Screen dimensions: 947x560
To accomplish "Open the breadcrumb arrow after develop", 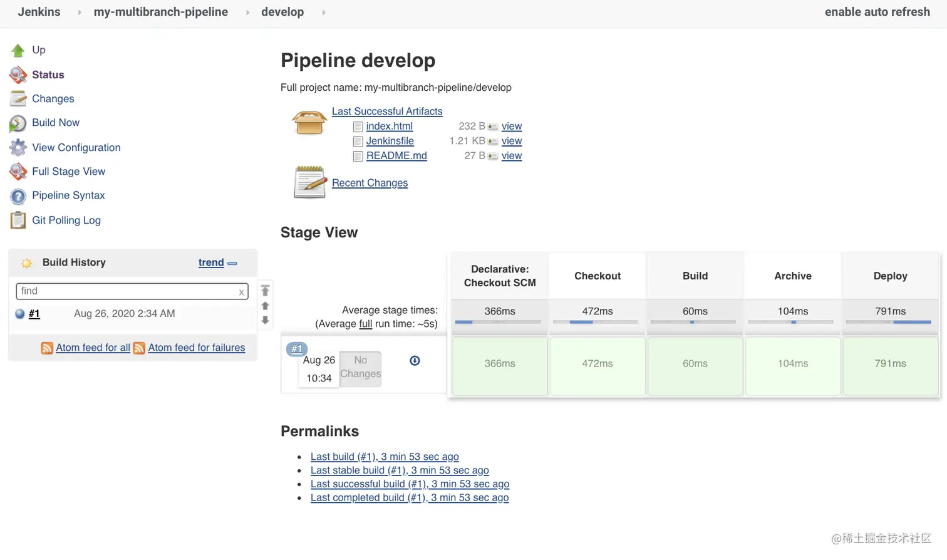I will click(x=324, y=13).
